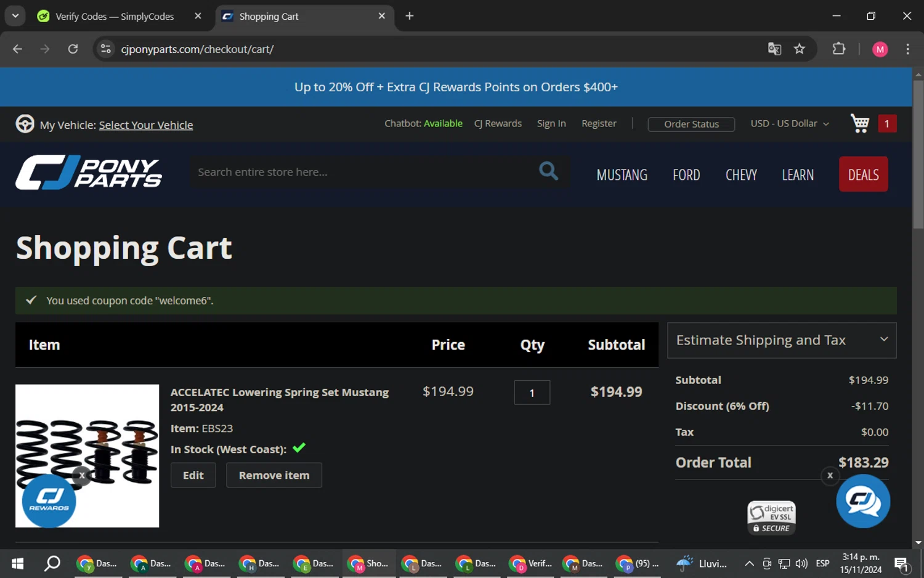Click the Order Status button
924x578 pixels.
691,124
